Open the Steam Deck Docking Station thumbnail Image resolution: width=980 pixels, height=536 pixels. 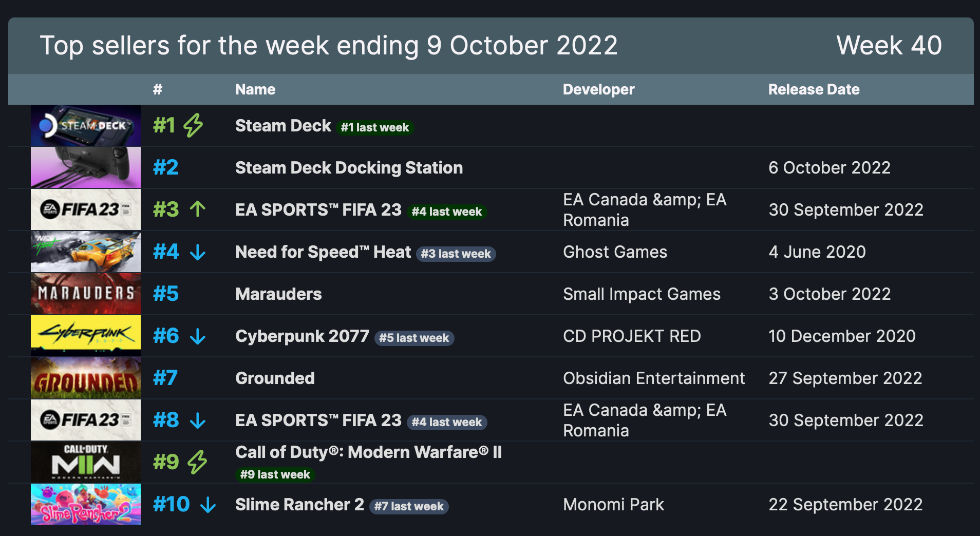point(86,167)
